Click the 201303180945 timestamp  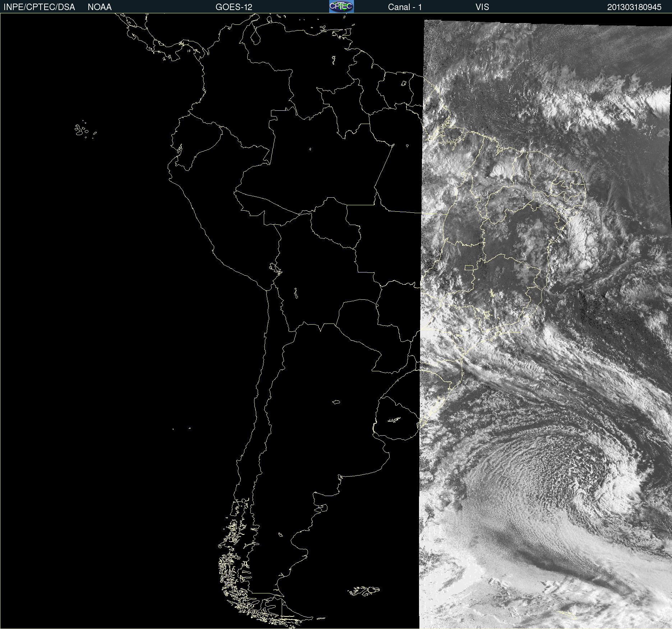tap(634, 7)
